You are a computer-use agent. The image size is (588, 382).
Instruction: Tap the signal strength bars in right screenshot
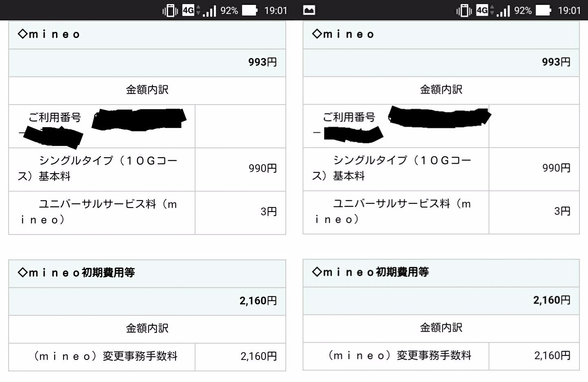click(x=503, y=11)
